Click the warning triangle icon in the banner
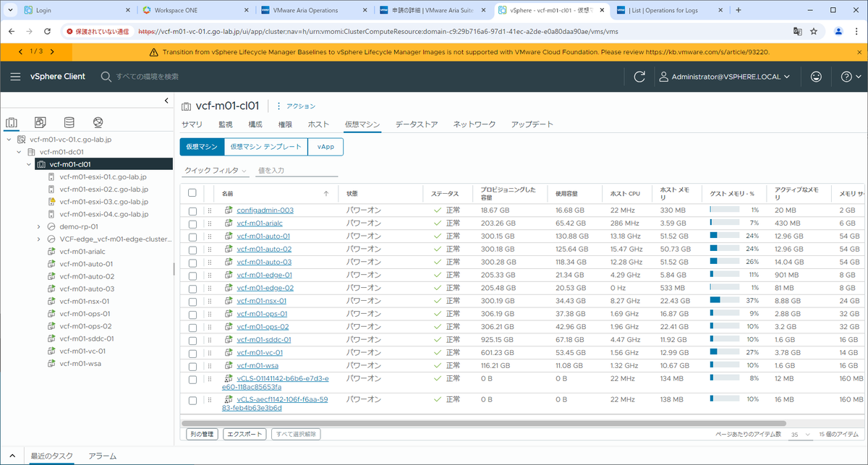Screen dimensions: 868x465 153,52
